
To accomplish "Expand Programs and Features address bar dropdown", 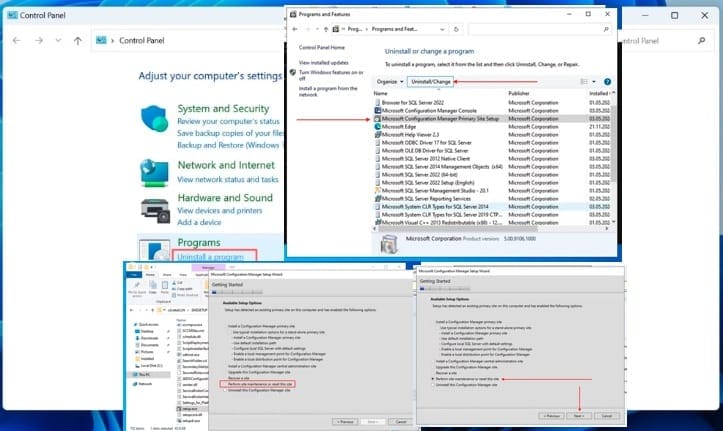I will (x=442, y=29).
